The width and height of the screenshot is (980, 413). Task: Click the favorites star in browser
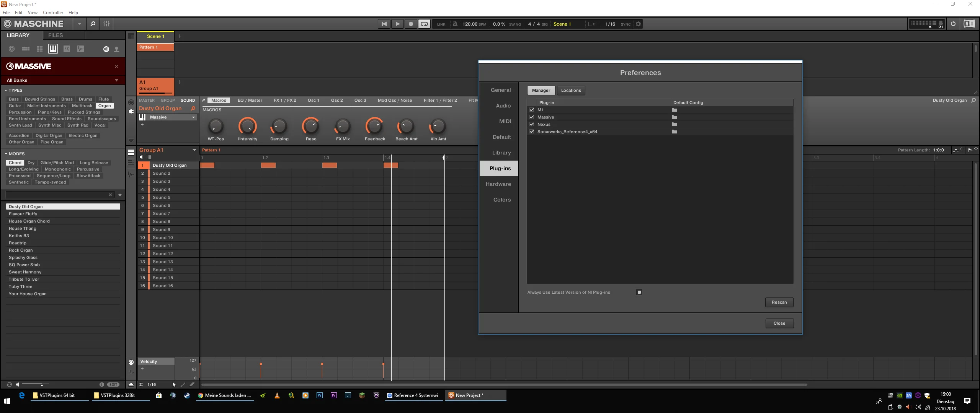click(x=120, y=195)
